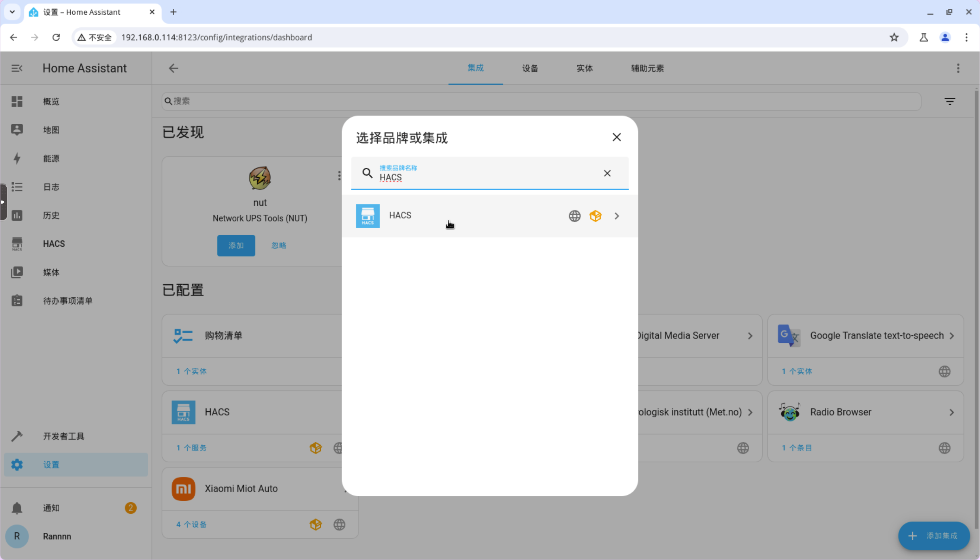Click the filter icon beside search bar
The height and width of the screenshot is (560, 980).
click(x=950, y=101)
